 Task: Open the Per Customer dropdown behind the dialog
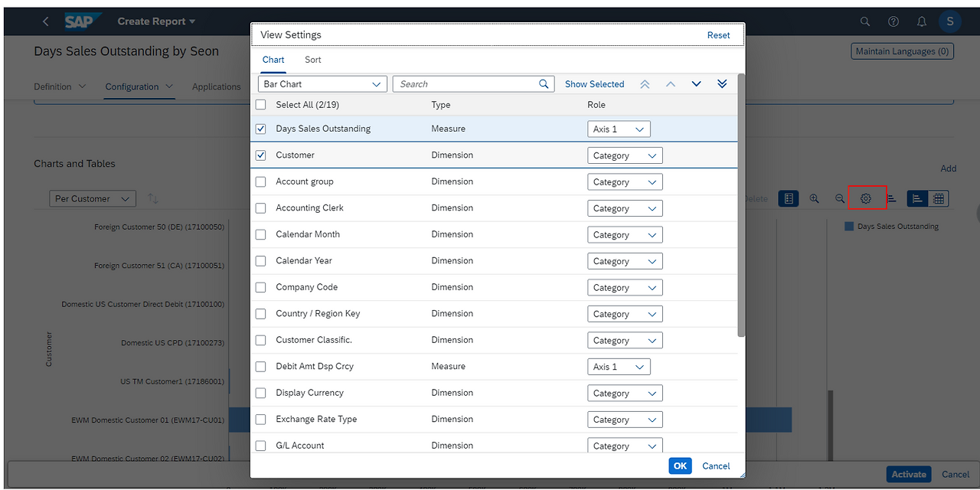[x=93, y=198]
